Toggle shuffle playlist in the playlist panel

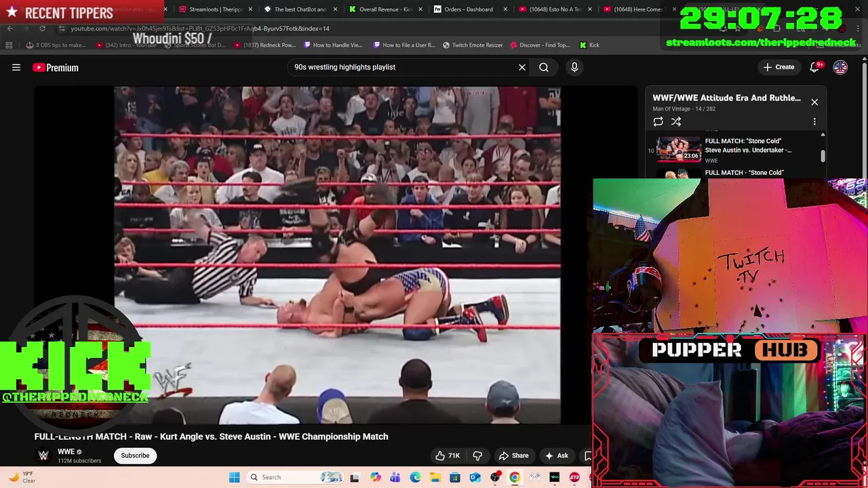676,121
